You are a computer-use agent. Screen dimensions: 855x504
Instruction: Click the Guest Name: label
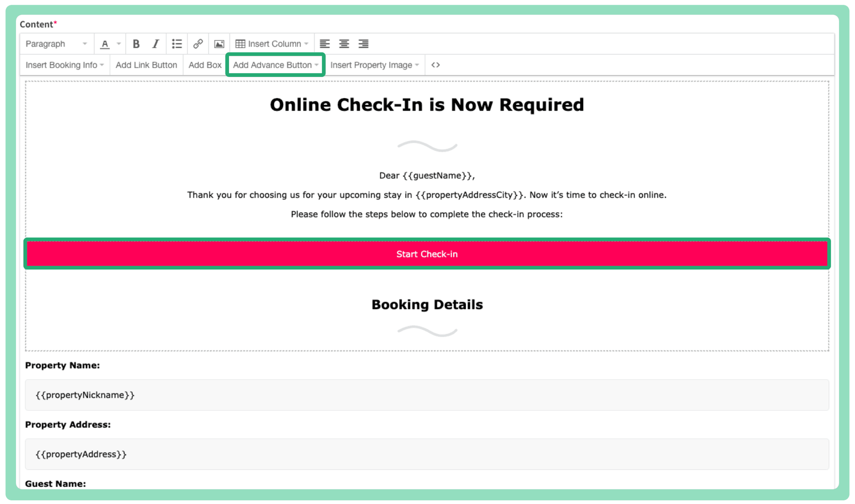(55, 483)
